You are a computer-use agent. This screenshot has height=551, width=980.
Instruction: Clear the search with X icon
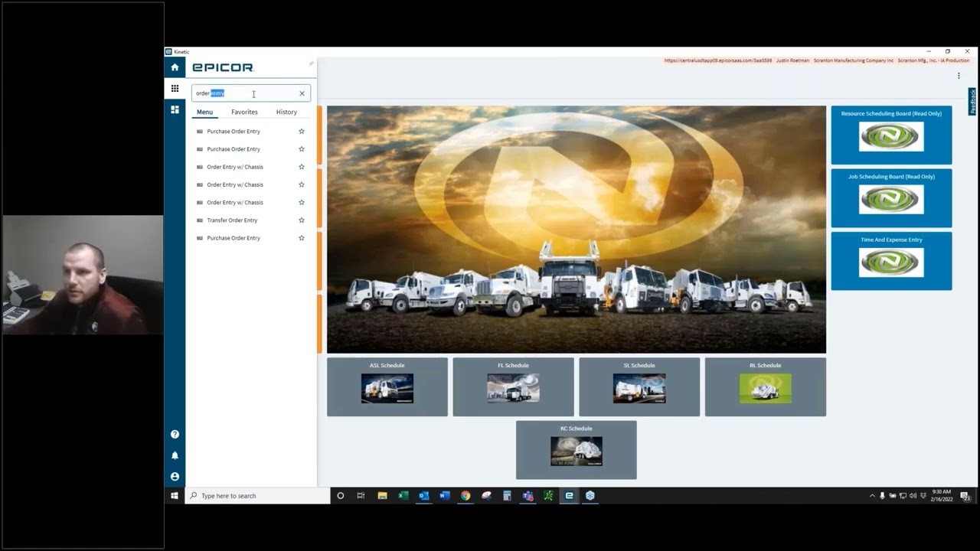(302, 93)
